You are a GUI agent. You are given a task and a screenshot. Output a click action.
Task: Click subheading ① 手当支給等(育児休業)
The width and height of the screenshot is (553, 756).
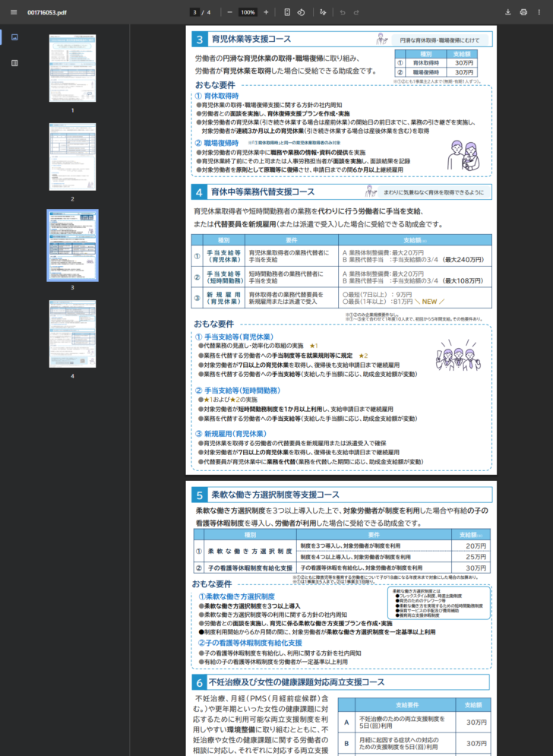click(234, 337)
